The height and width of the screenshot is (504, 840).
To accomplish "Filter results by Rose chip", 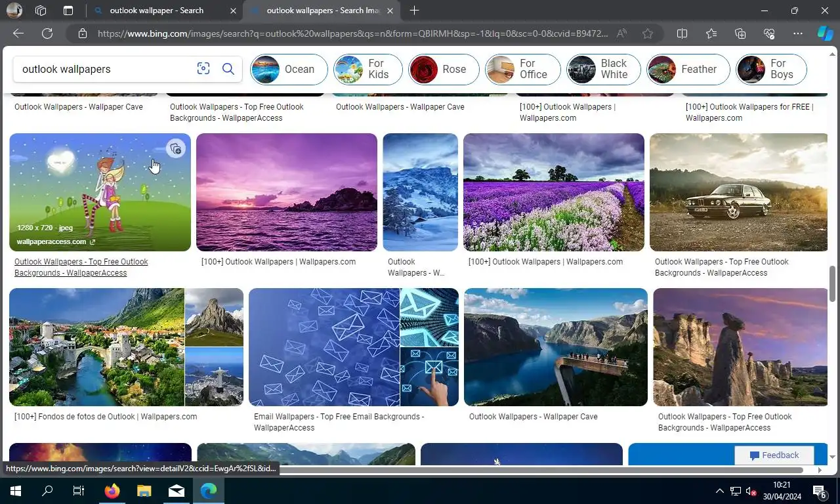I will [x=444, y=70].
